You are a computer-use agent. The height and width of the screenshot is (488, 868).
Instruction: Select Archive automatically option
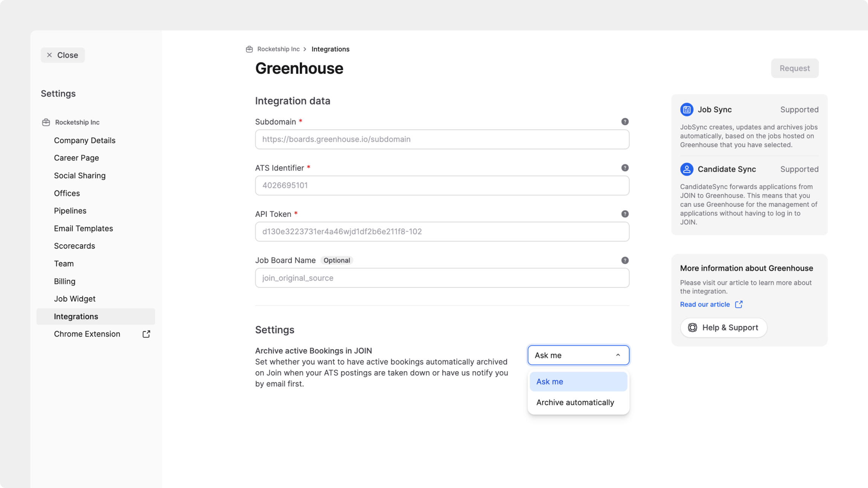(575, 402)
